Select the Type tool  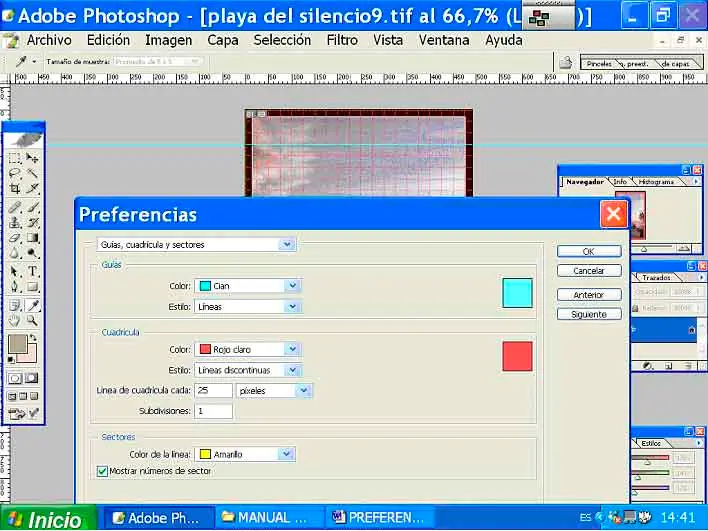click(x=32, y=271)
